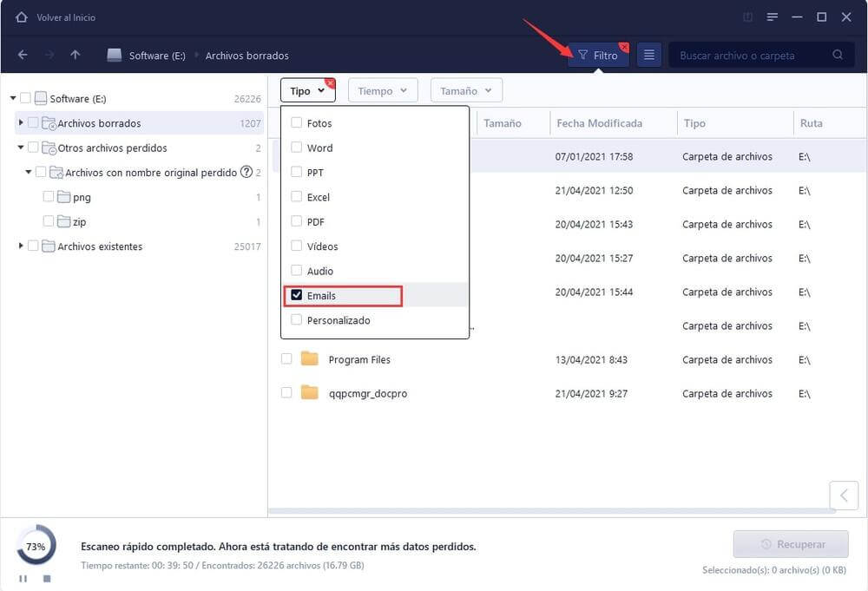Tick the png folder checkbox
This screenshot has width=868, height=591.
[49, 196]
